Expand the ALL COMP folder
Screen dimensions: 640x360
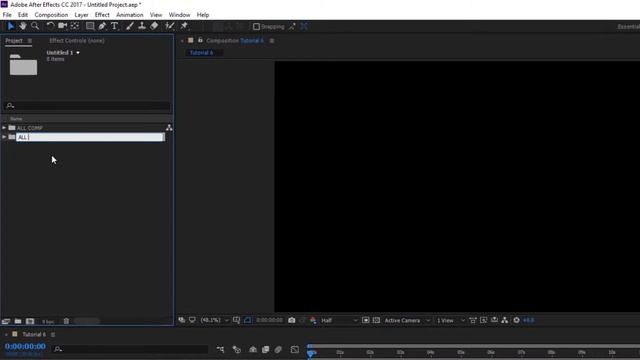point(4,128)
